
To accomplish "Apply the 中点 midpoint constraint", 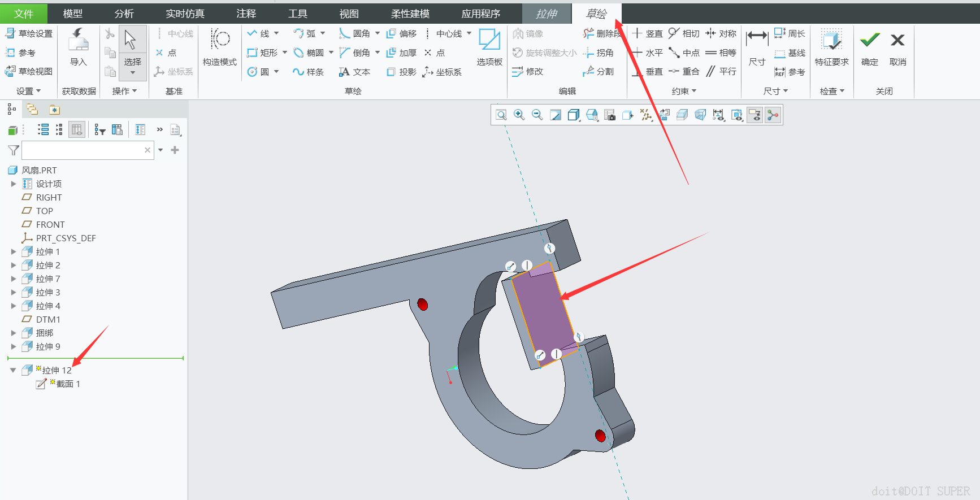I will 684,53.
